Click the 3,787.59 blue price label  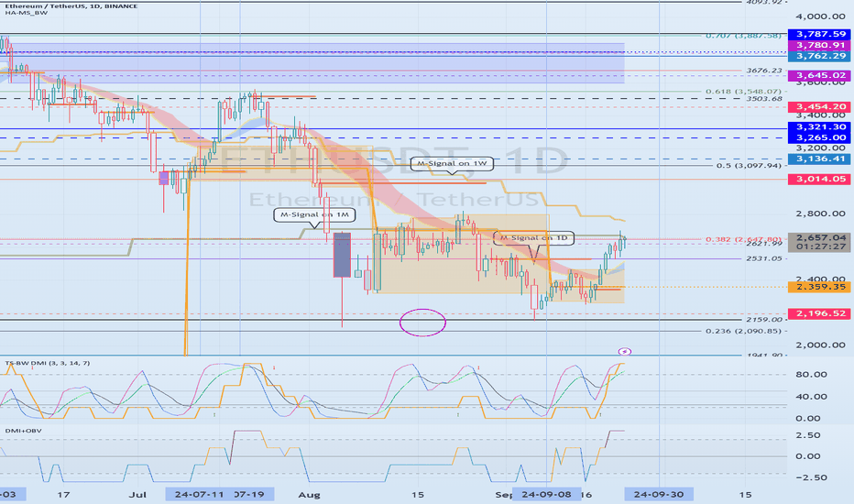pyautogui.click(x=819, y=34)
